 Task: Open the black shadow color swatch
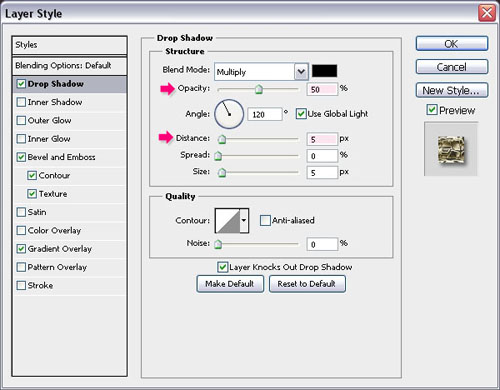[324, 71]
